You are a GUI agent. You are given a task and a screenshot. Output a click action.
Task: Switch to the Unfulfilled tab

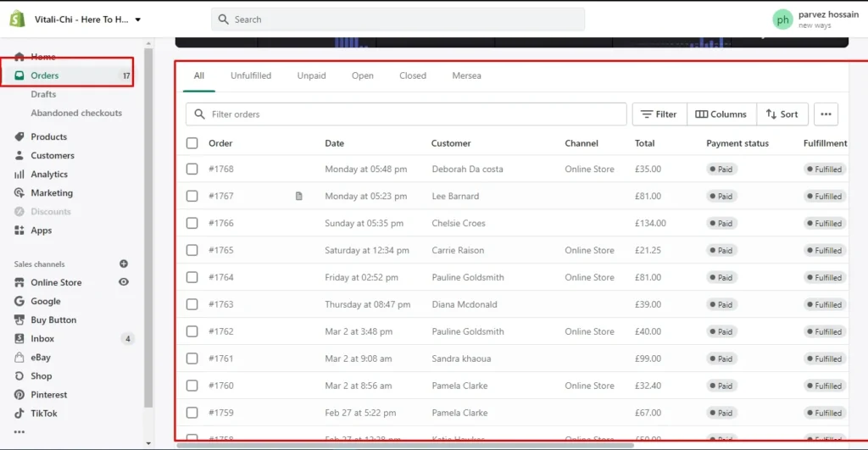point(251,75)
